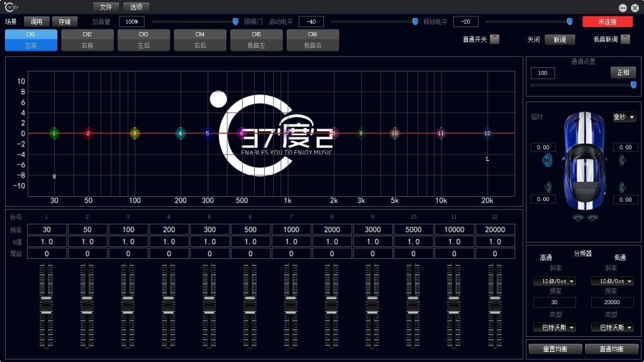Click the band 2 Q value field
This screenshot has height=362, width=644.
pyautogui.click(x=87, y=242)
